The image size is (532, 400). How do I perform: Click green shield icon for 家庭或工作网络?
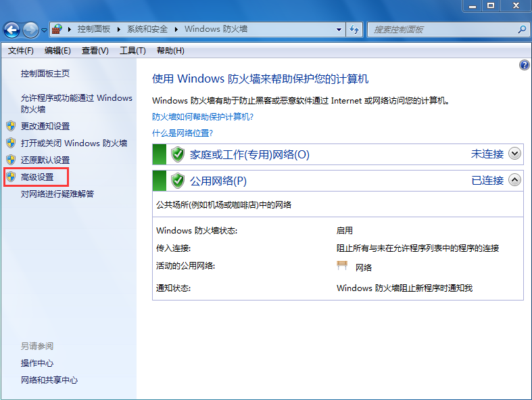click(178, 154)
